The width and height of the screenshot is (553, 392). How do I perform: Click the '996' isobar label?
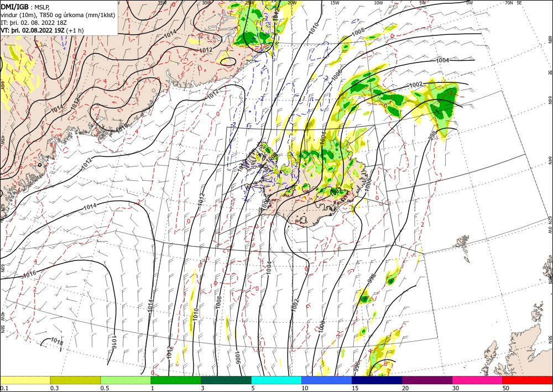[357, 365]
